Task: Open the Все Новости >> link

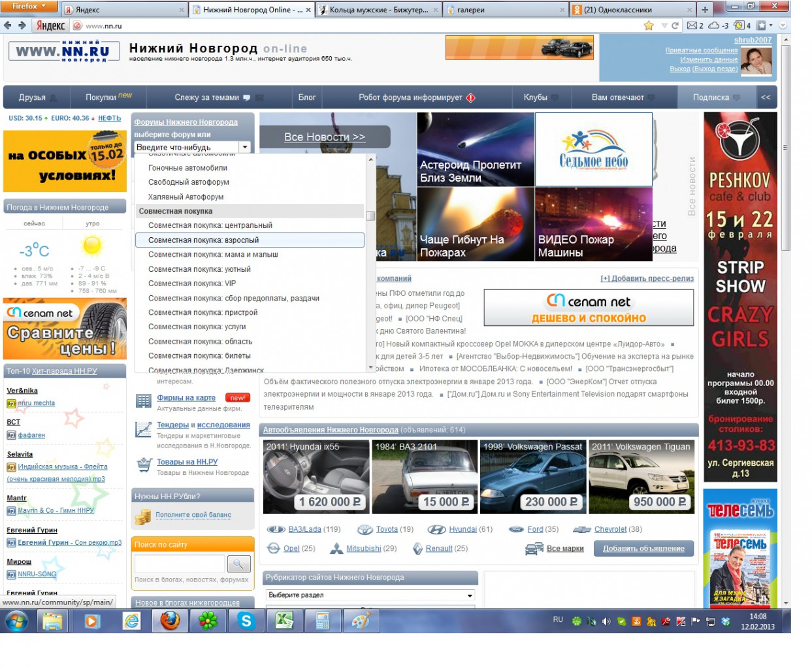Action: (x=325, y=137)
